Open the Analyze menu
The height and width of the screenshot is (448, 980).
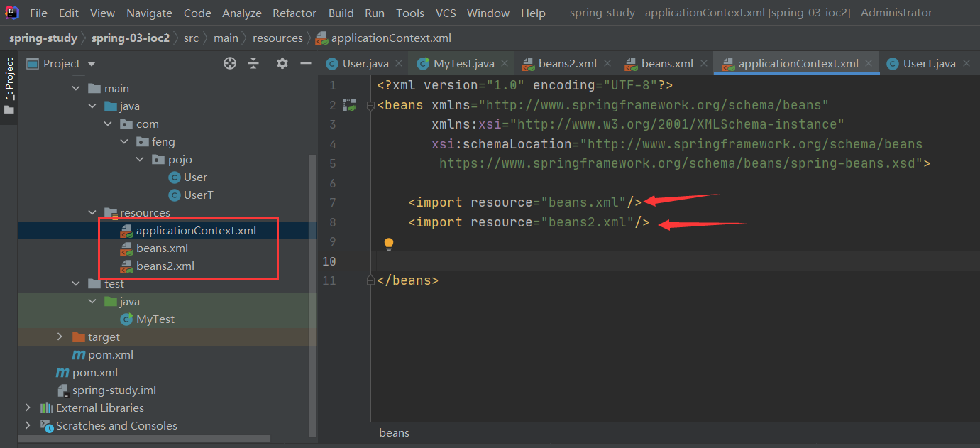pos(242,13)
